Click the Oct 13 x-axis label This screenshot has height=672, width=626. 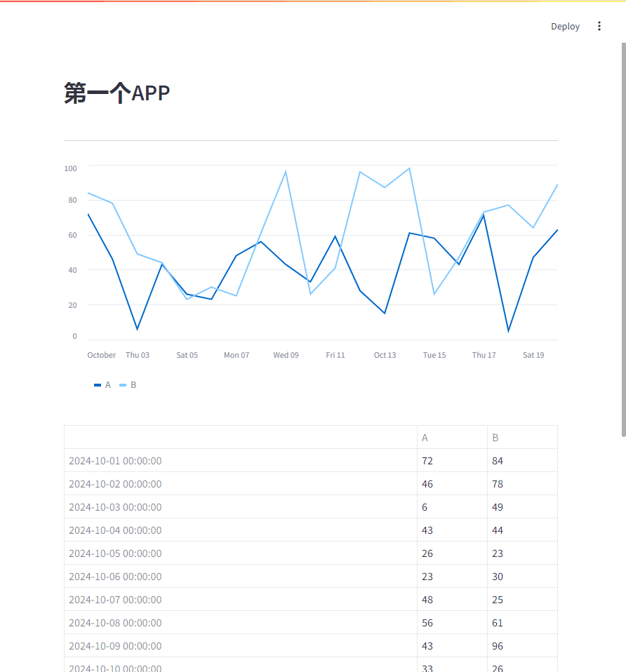[385, 355]
